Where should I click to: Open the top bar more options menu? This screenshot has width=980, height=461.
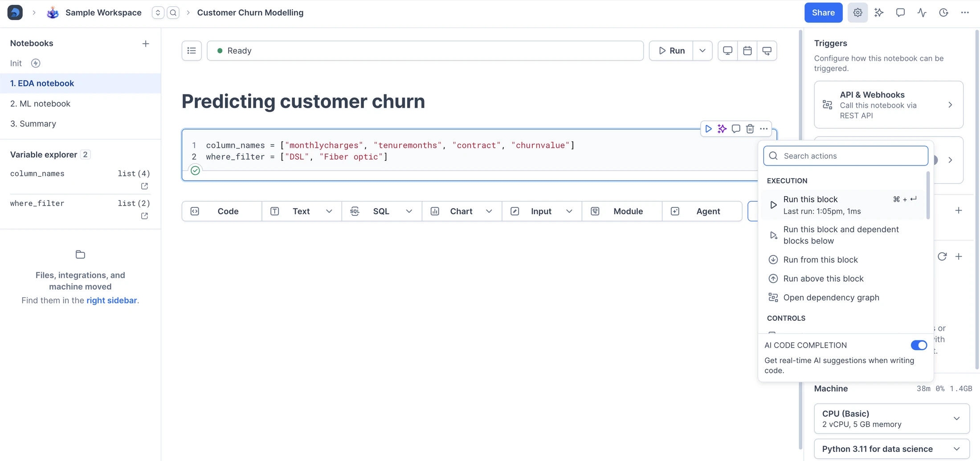click(965, 12)
